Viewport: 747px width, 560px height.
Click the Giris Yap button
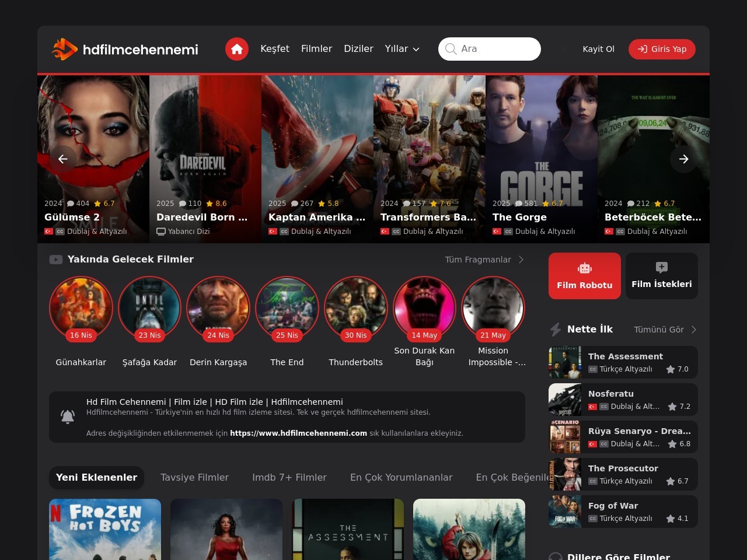click(662, 49)
